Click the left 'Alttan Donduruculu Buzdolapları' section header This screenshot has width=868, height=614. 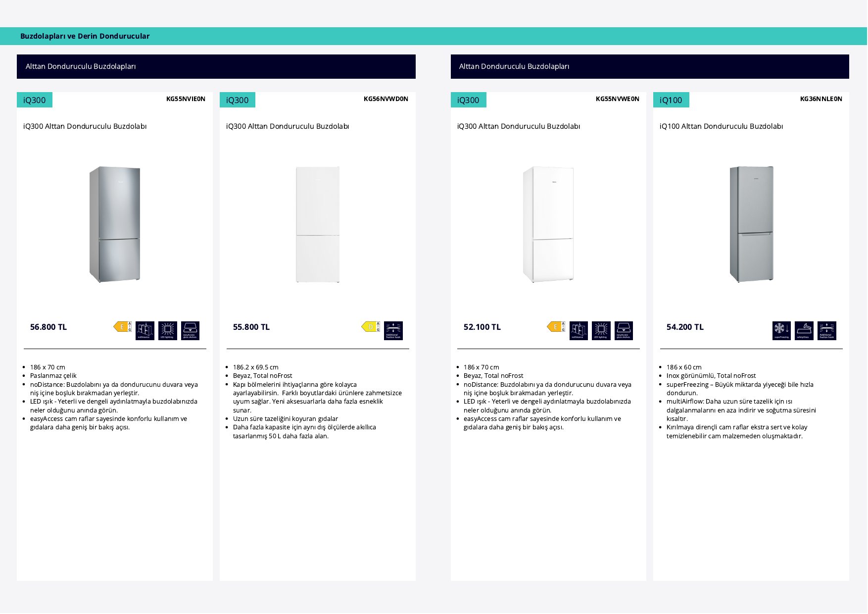81,66
